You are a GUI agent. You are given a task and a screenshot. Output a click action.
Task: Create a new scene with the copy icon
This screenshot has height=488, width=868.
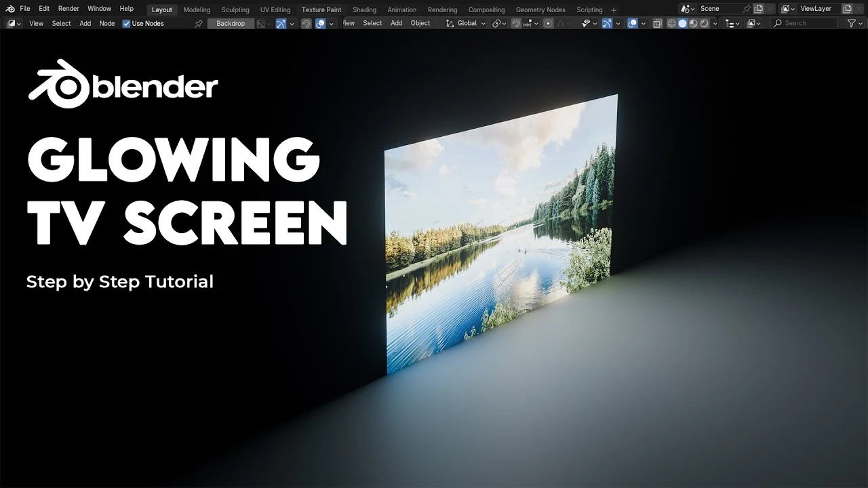(x=759, y=9)
